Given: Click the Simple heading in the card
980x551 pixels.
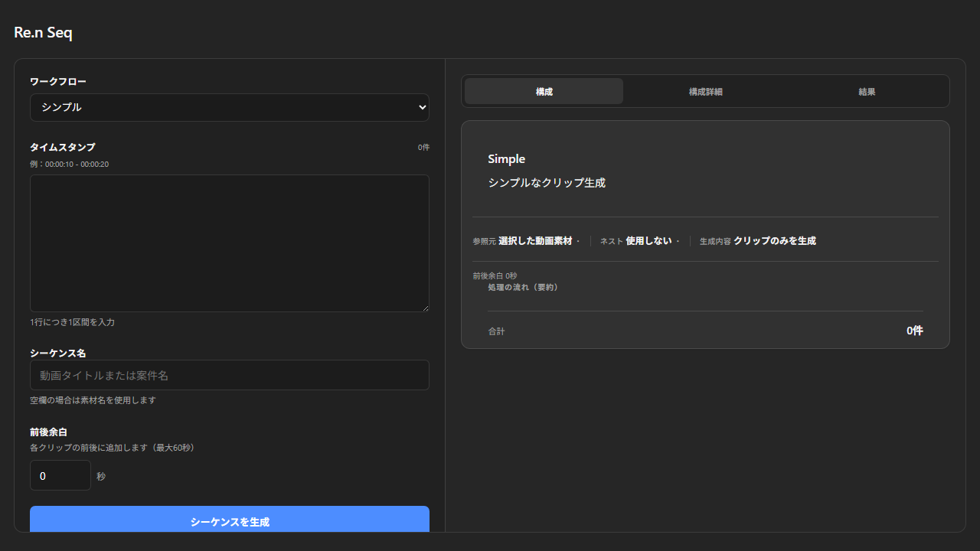Looking at the screenshot, I should (506, 159).
